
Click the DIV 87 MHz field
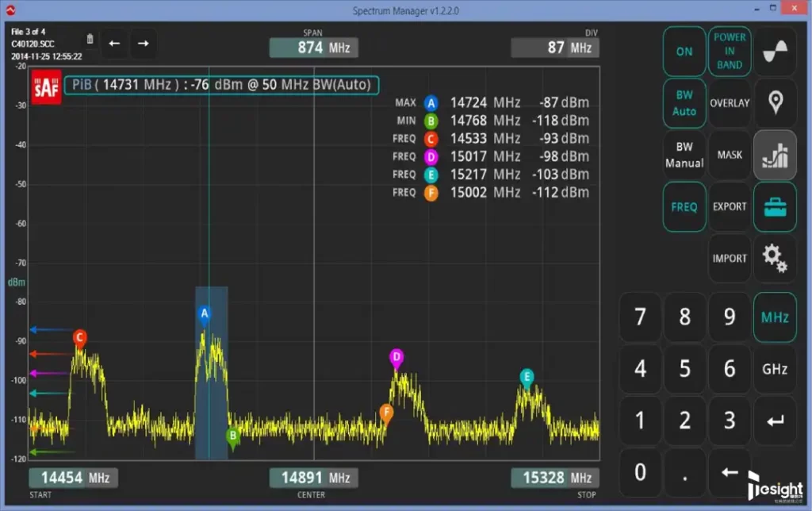(555, 48)
